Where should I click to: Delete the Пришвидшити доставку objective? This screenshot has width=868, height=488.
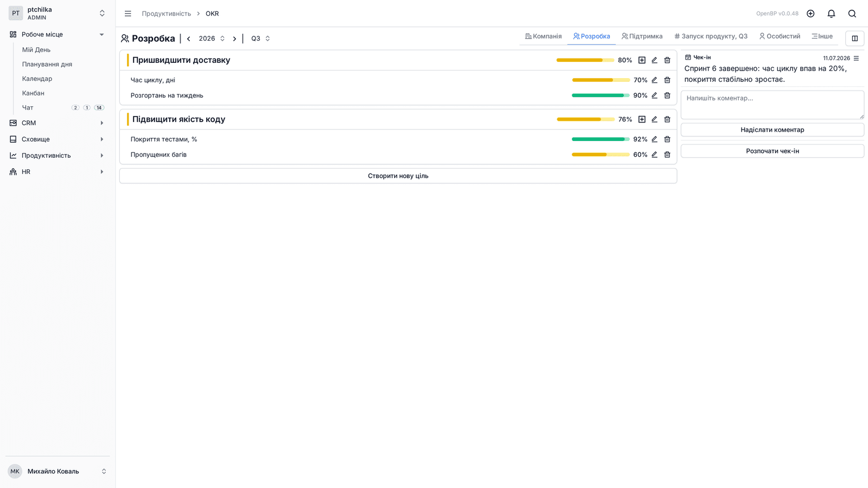[667, 60]
